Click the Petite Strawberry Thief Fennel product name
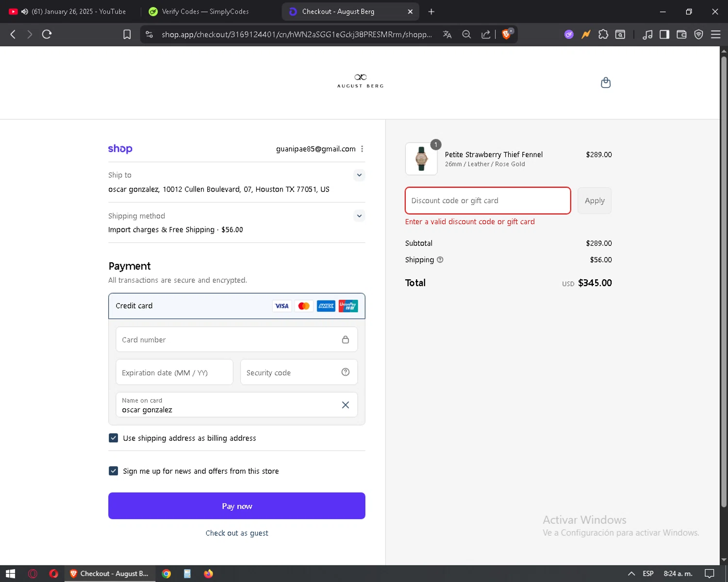 point(494,155)
